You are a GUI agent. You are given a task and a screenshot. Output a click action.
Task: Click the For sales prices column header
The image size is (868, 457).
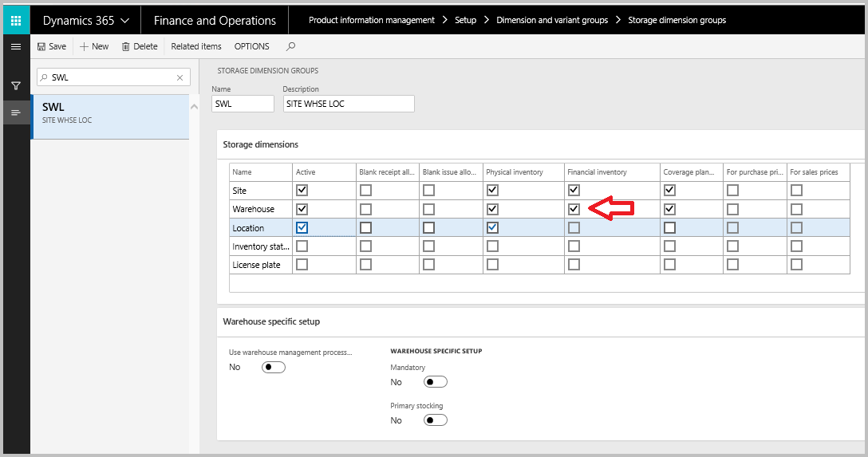(x=819, y=172)
